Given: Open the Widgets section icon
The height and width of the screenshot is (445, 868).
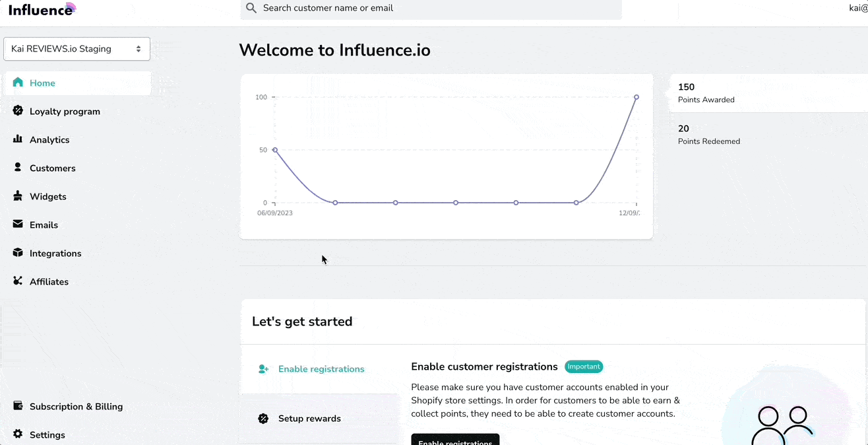Looking at the screenshot, I should [x=18, y=196].
